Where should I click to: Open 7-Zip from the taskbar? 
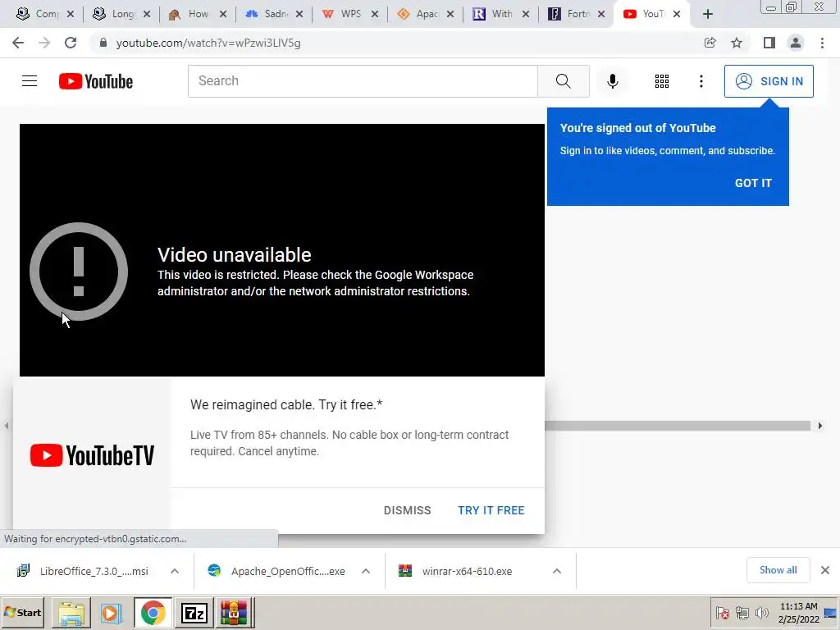(x=194, y=612)
